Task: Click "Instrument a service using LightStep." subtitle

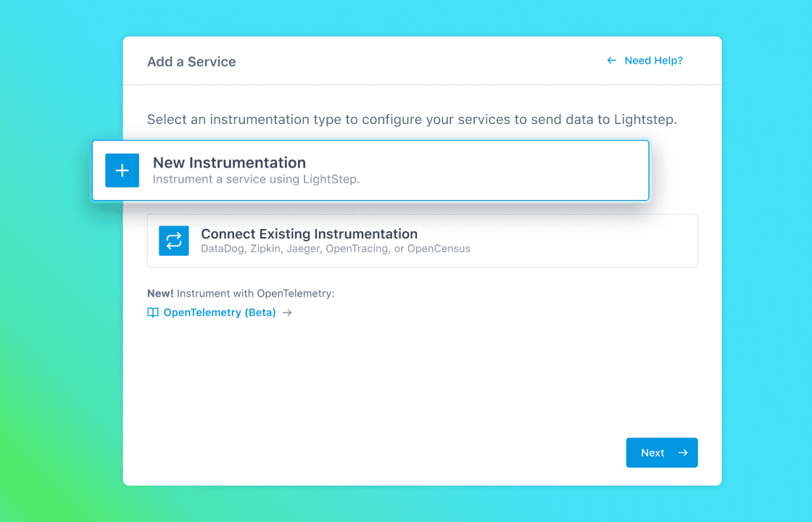Action: (x=256, y=179)
